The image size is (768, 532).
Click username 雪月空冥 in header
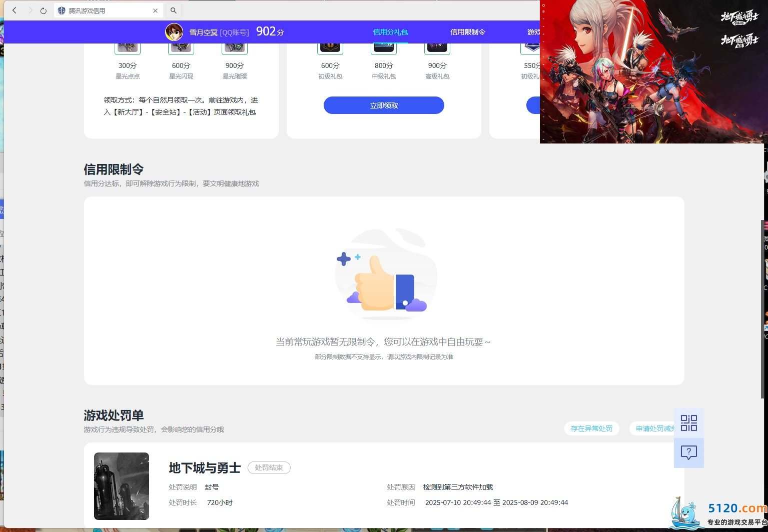tap(203, 32)
